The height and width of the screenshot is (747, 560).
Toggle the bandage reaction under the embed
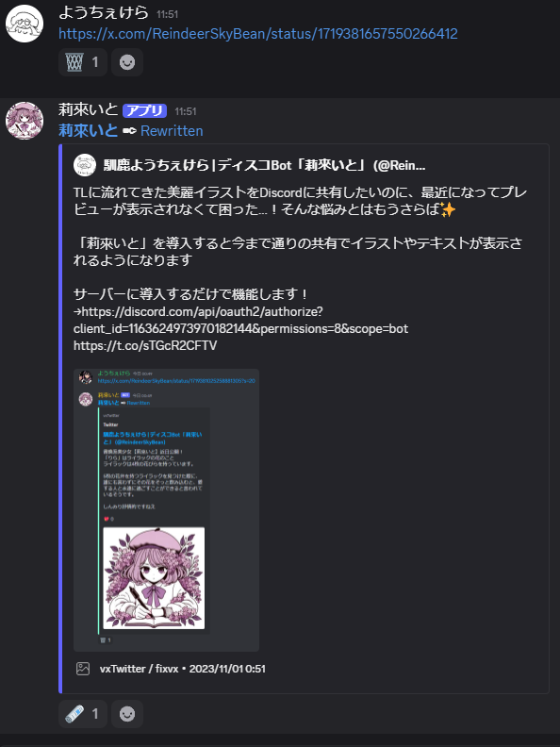(83, 714)
